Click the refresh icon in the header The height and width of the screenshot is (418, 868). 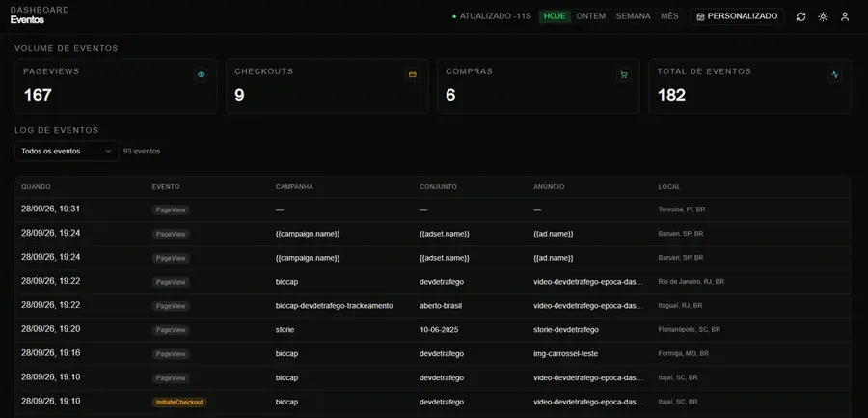click(801, 16)
